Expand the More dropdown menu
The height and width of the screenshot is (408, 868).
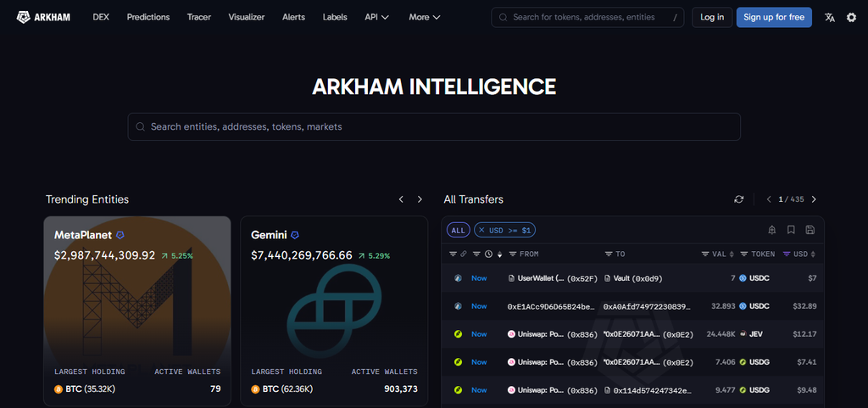coord(425,17)
